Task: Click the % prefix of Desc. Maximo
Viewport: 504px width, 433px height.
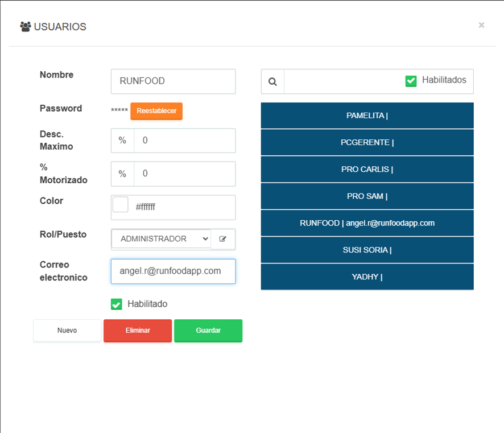Action: [x=122, y=141]
